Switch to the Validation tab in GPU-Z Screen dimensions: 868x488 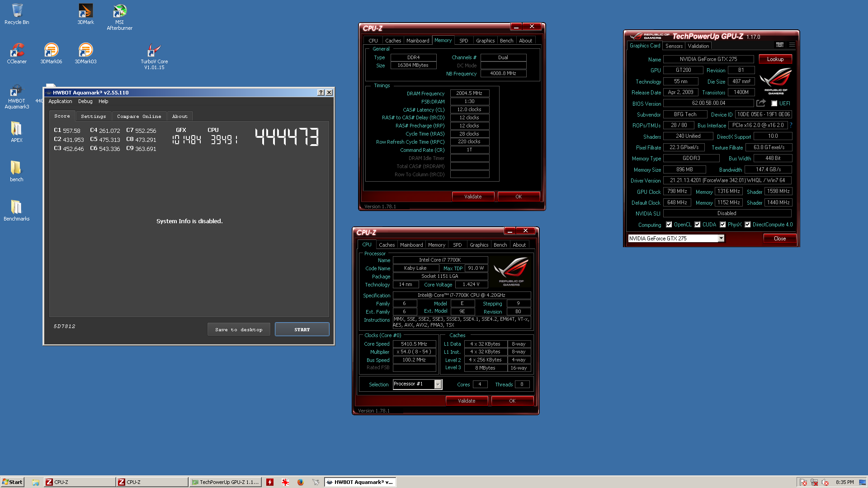click(698, 46)
